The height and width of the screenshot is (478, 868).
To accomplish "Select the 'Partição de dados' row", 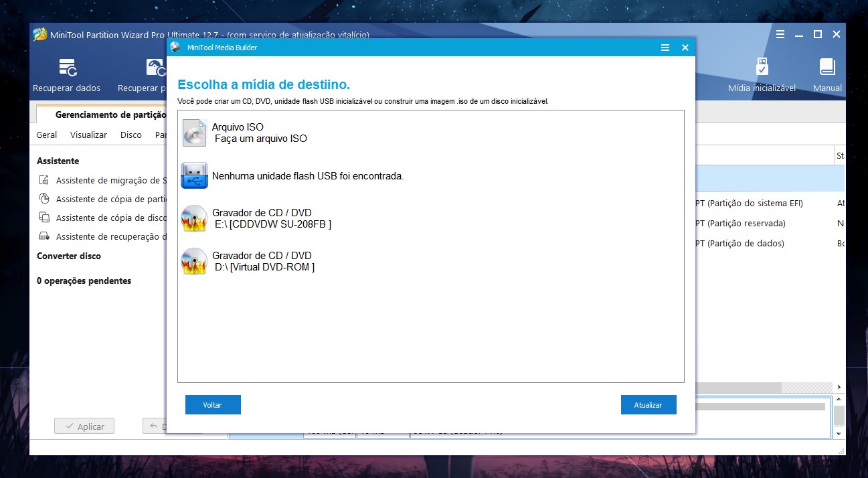I will pos(770,243).
